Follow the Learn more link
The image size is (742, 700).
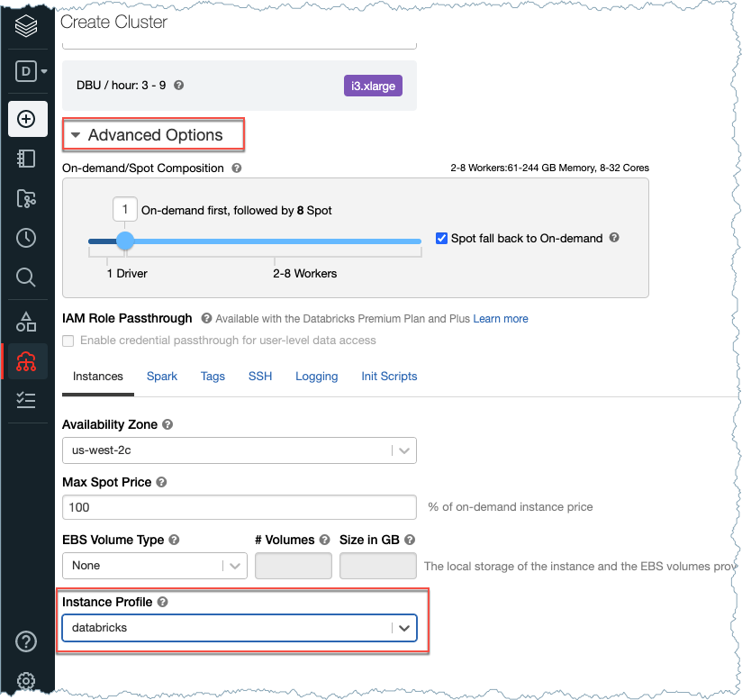click(501, 319)
